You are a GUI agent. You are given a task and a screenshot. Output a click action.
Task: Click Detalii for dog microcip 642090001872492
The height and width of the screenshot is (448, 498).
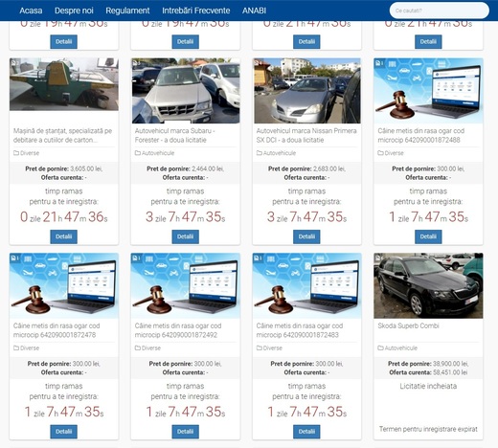pos(185,432)
